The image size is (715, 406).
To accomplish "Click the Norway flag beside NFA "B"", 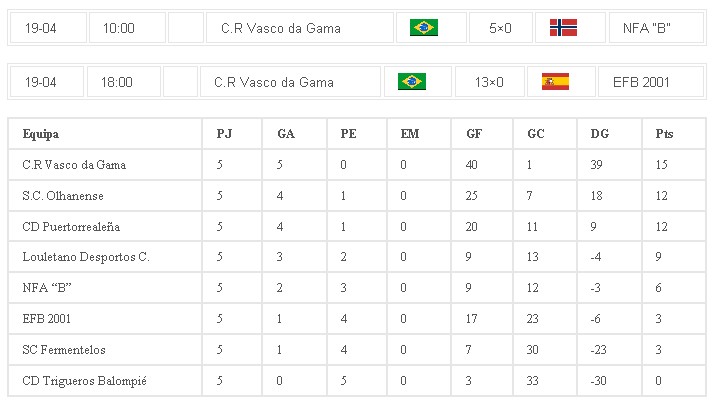I will pyautogui.click(x=563, y=28).
